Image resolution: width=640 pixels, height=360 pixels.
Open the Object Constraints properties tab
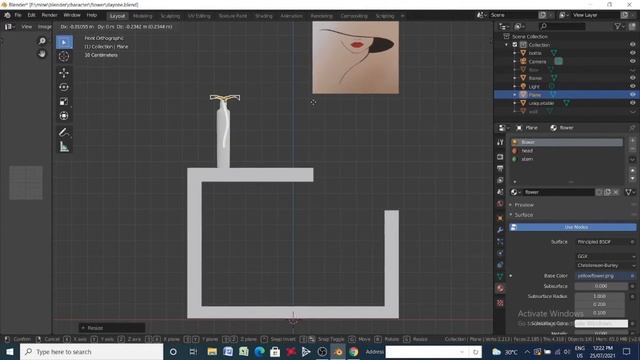[x=500, y=265]
